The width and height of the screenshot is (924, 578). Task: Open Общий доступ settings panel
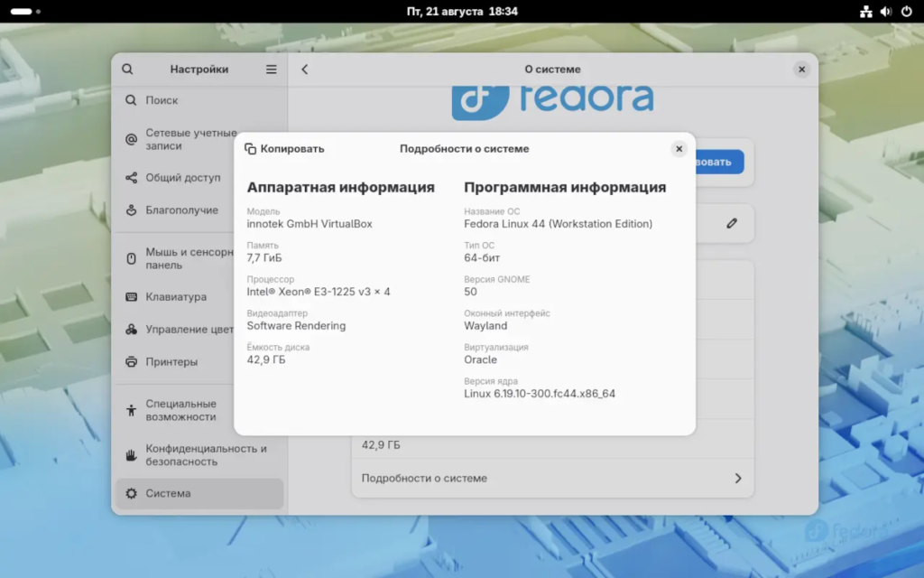click(199, 178)
